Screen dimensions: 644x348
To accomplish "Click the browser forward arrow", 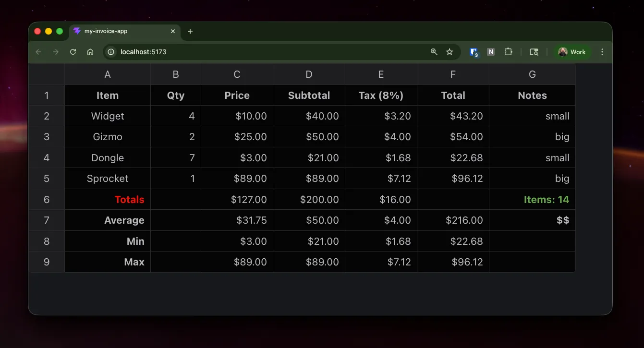I will [x=56, y=52].
